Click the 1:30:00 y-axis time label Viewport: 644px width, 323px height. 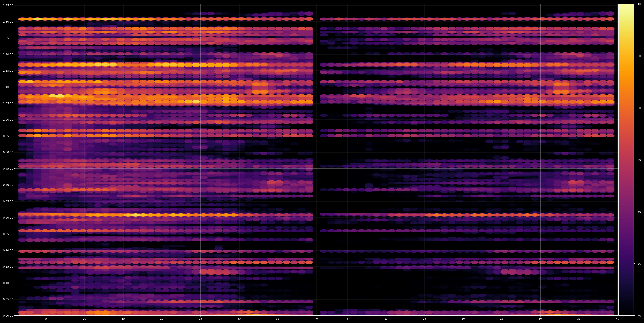tap(8, 22)
